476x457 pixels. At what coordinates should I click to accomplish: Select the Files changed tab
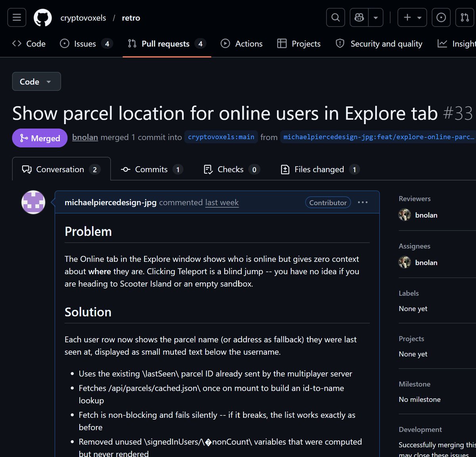[x=320, y=169]
